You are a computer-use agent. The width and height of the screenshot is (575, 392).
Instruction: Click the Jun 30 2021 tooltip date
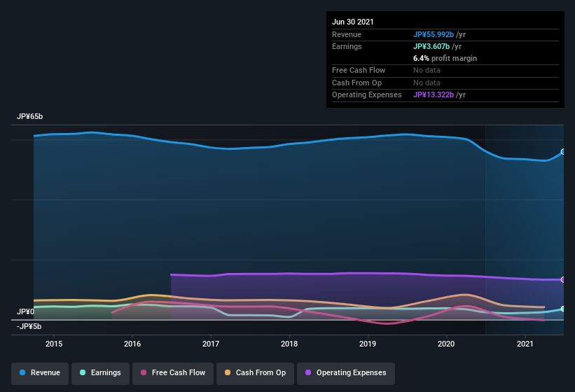[353, 22]
